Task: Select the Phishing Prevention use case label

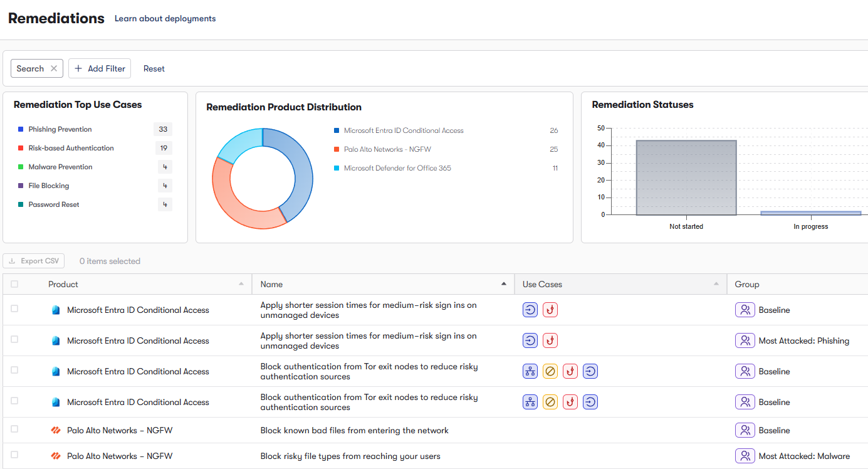Action: [60, 129]
